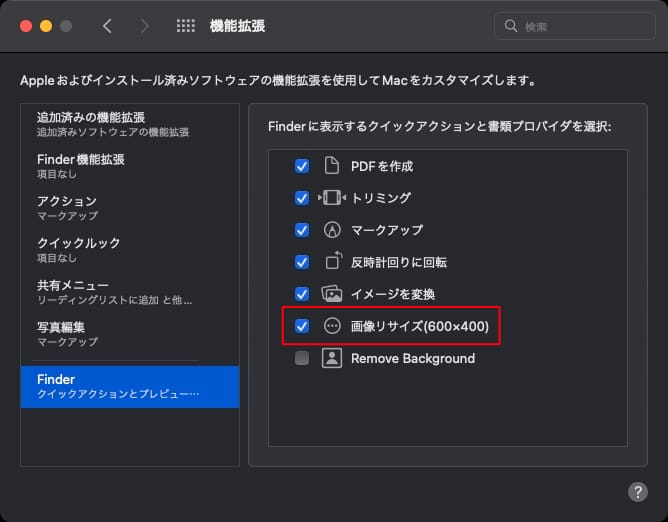
Task: Click the Markup pen icon
Action: [x=333, y=230]
